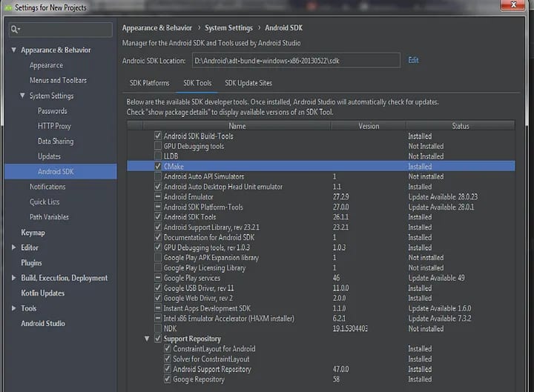The width and height of the screenshot is (534, 392).
Task: Uncheck Documentation for Android SDK
Action: click(x=158, y=237)
